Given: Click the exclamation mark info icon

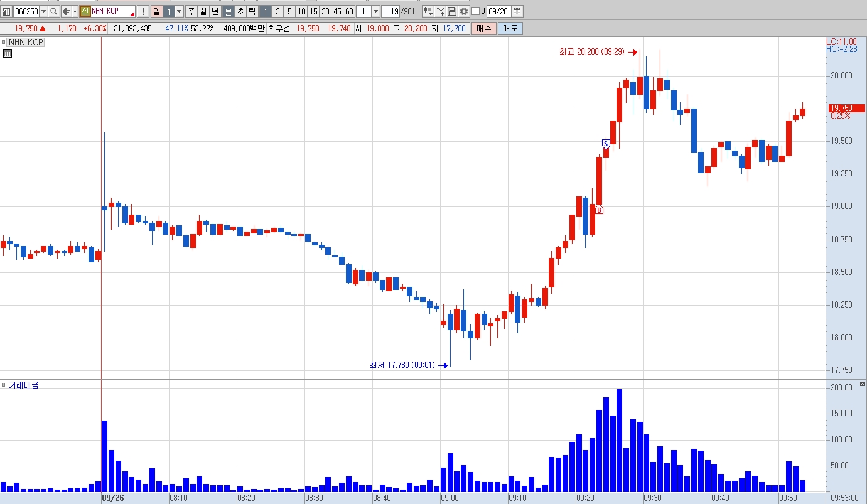Looking at the screenshot, I should pyautogui.click(x=143, y=11).
